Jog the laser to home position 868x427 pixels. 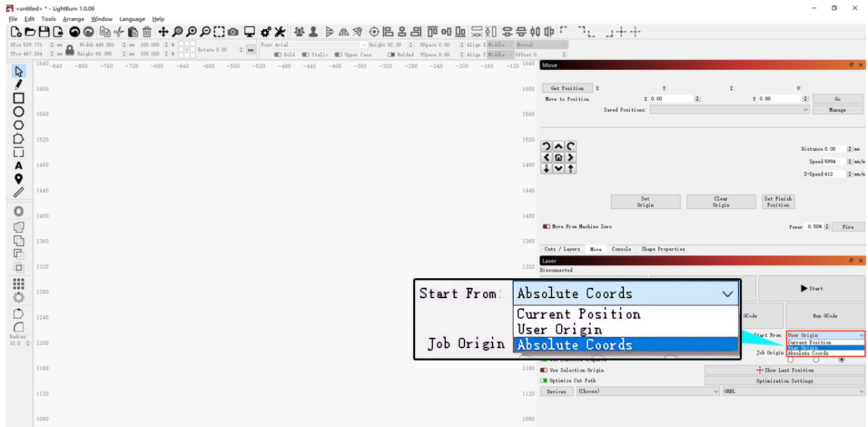click(558, 158)
